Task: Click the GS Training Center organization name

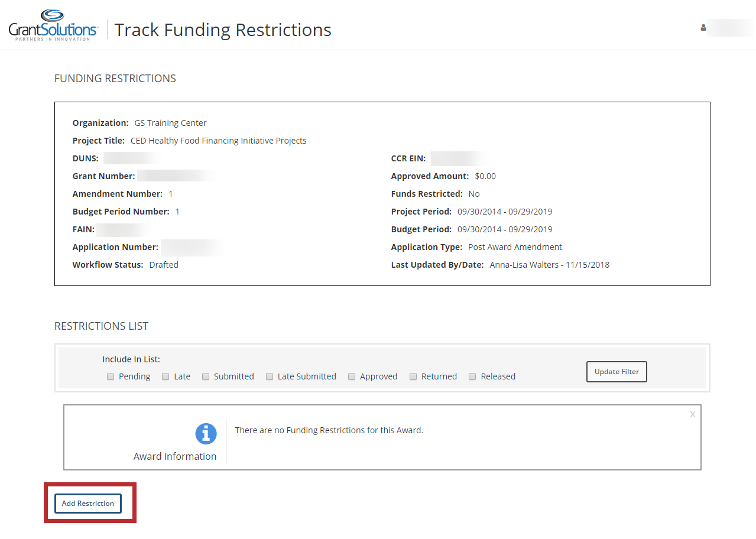Action: tap(170, 123)
